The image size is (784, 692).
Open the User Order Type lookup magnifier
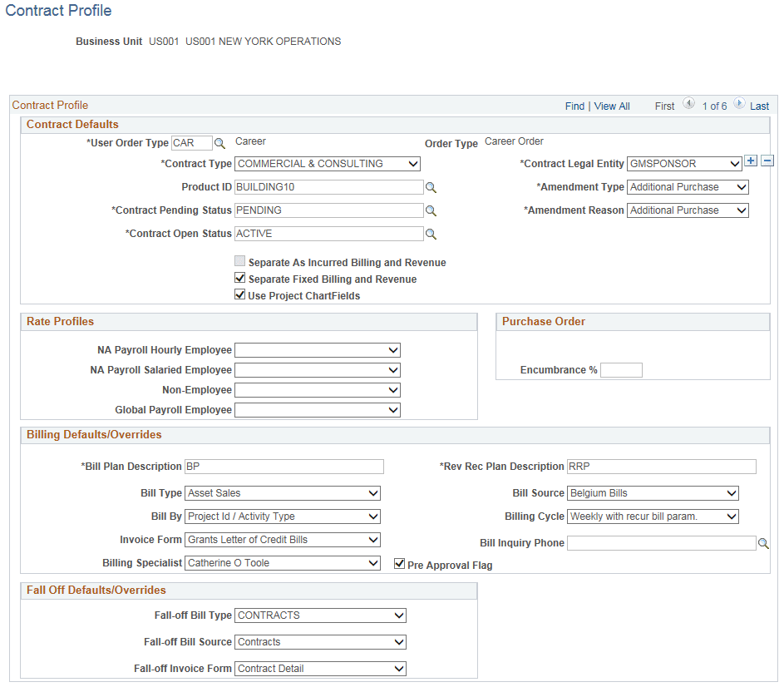(x=219, y=143)
